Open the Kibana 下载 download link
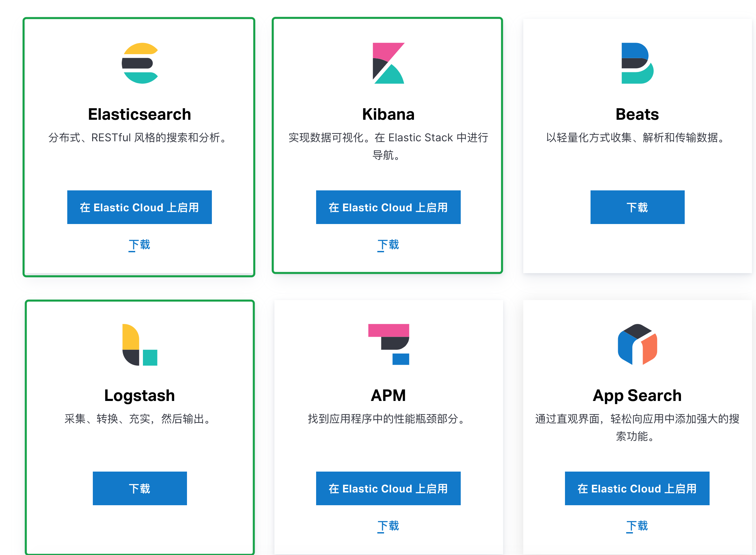The width and height of the screenshot is (756, 555). click(x=388, y=245)
